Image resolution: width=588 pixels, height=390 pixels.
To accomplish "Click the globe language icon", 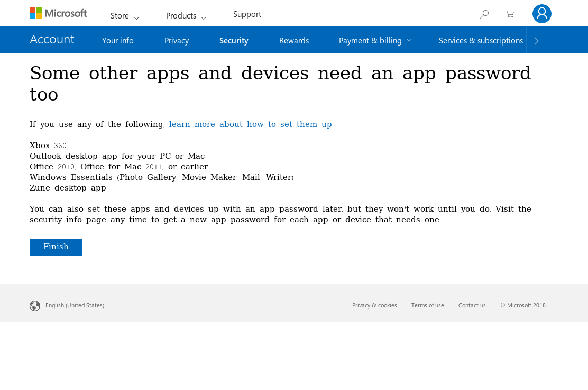I will point(35,306).
